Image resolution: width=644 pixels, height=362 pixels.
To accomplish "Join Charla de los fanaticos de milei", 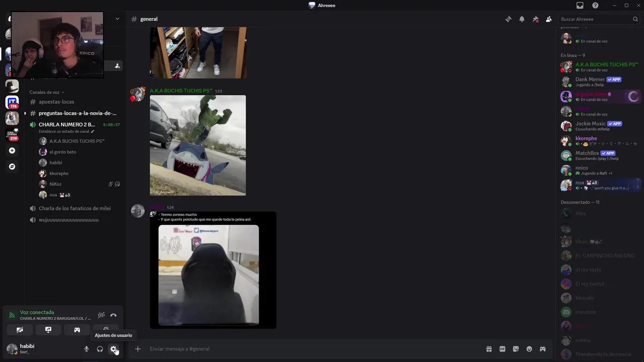I will (74, 208).
